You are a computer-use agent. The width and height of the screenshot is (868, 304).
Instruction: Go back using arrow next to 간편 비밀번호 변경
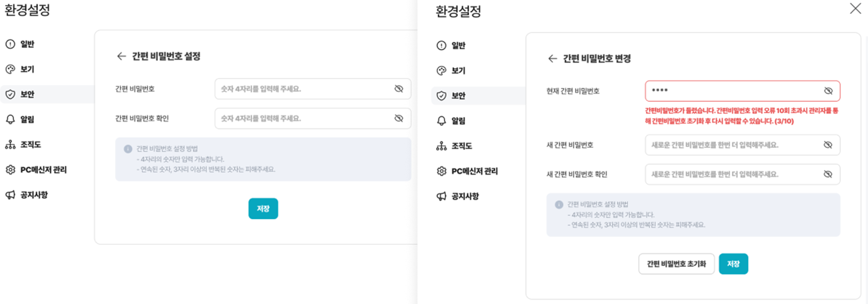pos(552,58)
